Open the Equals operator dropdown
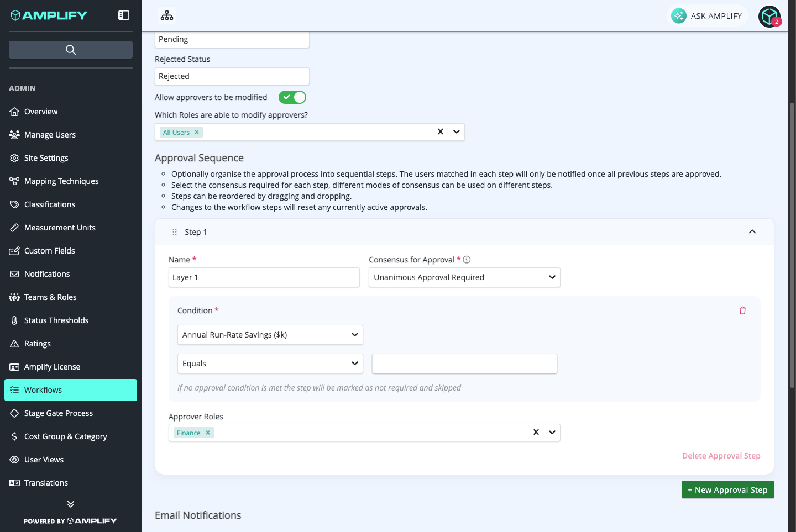 pos(270,364)
